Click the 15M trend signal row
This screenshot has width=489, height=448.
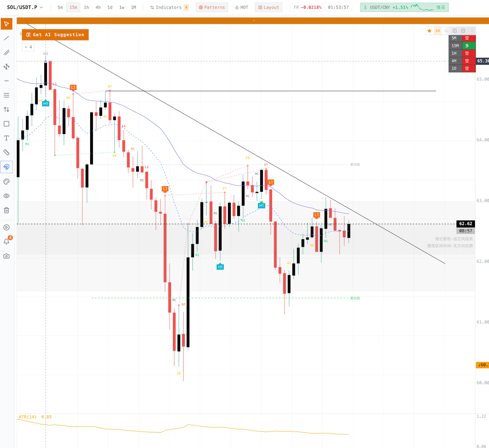[462, 46]
